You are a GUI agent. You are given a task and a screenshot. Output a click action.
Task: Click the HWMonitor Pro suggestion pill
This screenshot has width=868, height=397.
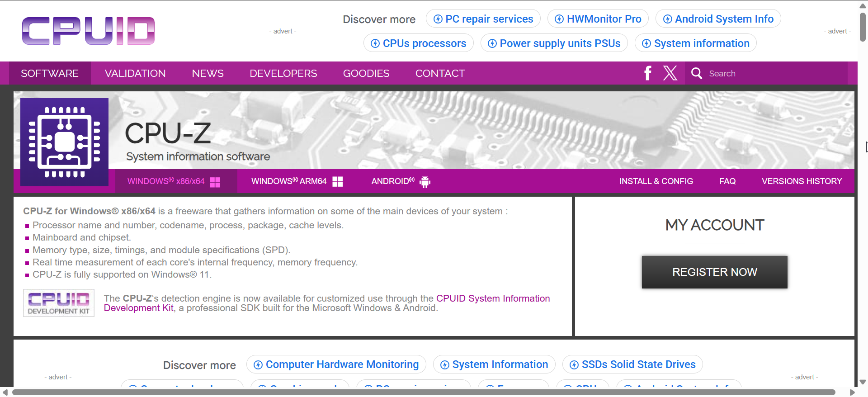[x=598, y=19]
